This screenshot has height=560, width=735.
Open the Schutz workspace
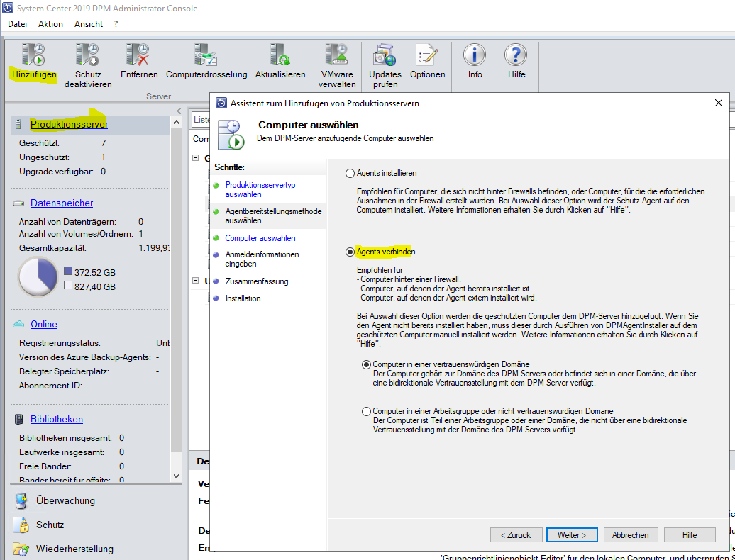(x=50, y=525)
